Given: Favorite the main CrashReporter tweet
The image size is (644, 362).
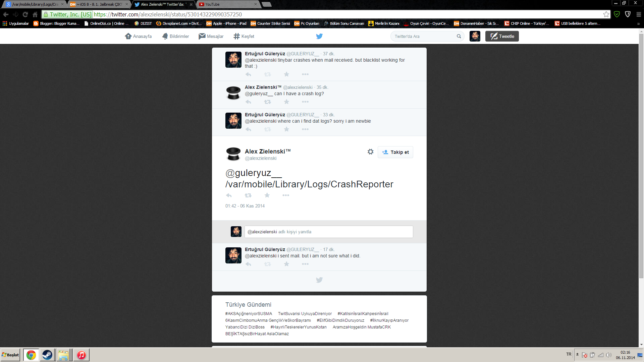Looking at the screenshot, I should tap(267, 195).
